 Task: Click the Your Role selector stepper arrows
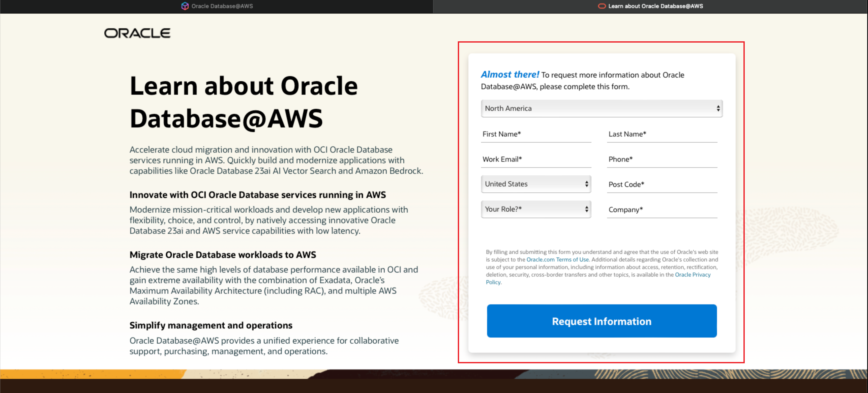click(x=586, y=209)
